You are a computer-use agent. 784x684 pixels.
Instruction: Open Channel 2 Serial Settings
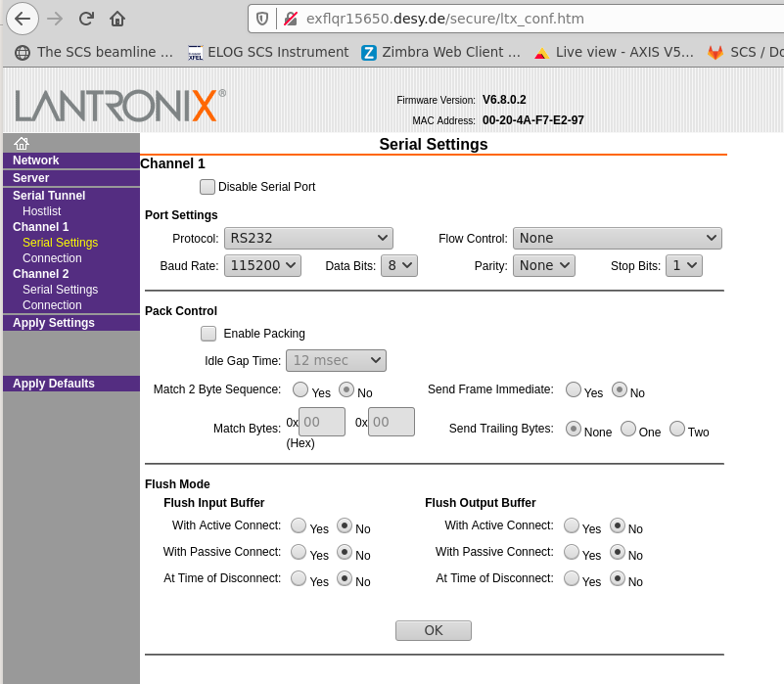[x=60, y=290]
